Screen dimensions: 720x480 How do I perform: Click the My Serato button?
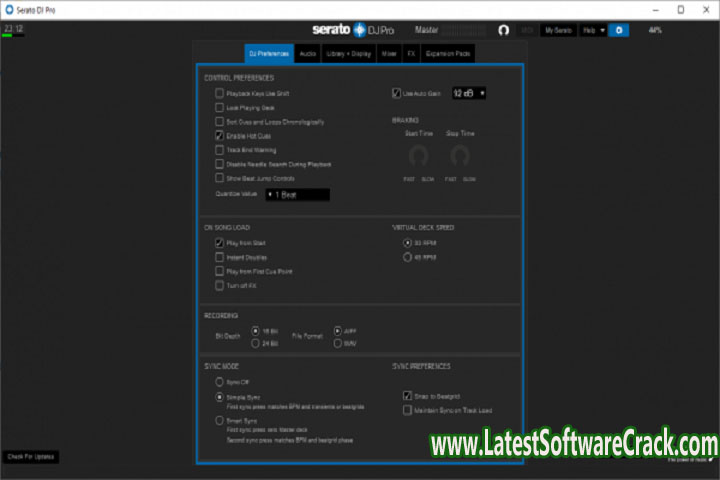point(558,31)
